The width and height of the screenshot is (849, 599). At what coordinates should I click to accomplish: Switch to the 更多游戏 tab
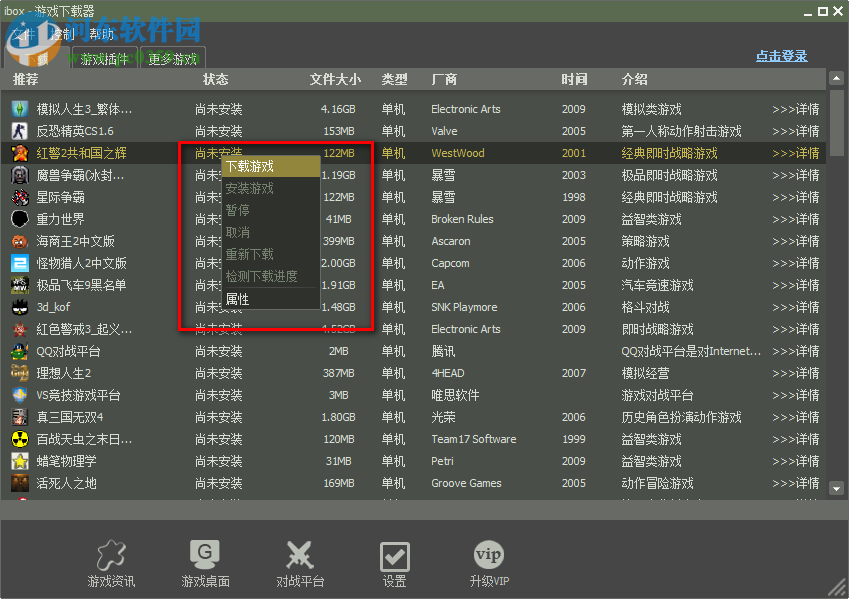point(171,58)
